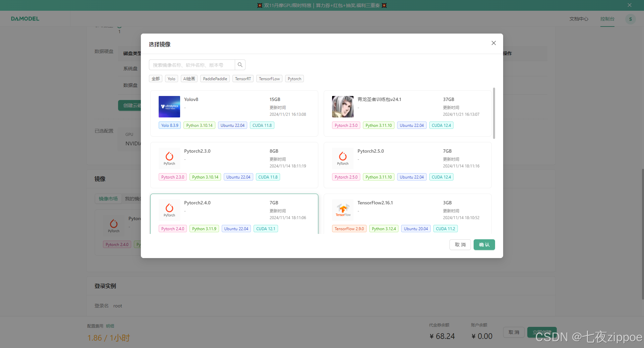Click CUDA 11.8 tag on Yolov8 card
644x348 pixels.
[x=262, y=125]
